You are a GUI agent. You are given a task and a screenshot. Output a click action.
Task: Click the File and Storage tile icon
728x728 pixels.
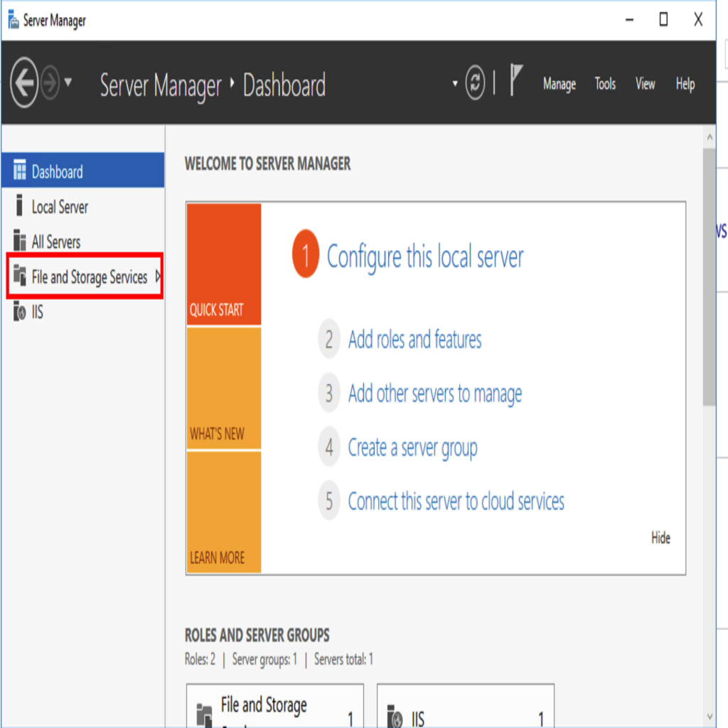[204, 715]
